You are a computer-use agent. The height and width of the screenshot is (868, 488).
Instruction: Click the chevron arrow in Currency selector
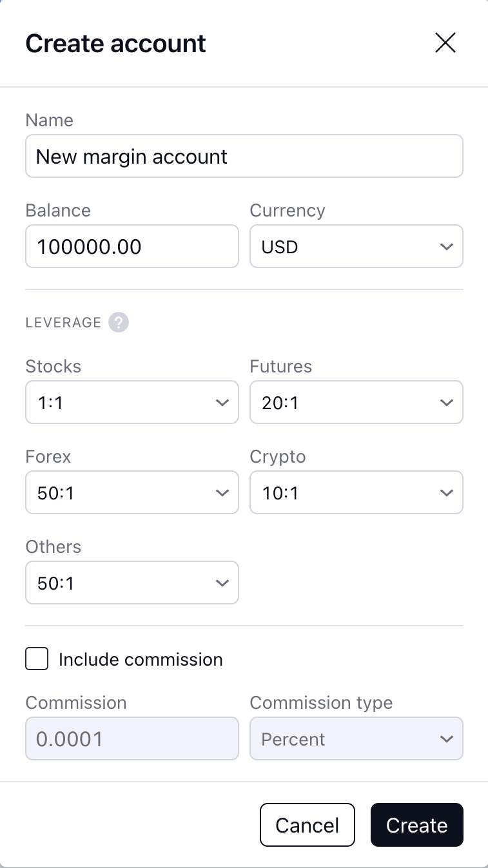pyautogui.click(x=446, y=246)
